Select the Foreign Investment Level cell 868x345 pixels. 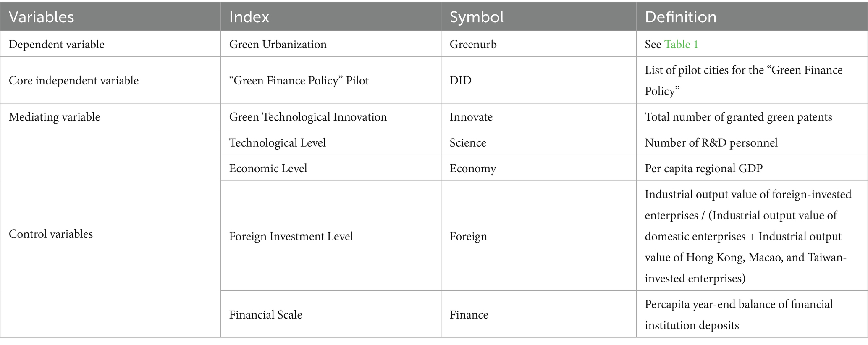[x=291, y=236]
